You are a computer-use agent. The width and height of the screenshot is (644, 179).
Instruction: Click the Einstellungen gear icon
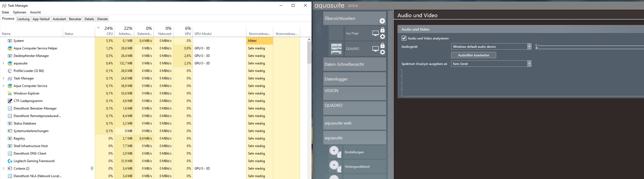tap(335, 152)
